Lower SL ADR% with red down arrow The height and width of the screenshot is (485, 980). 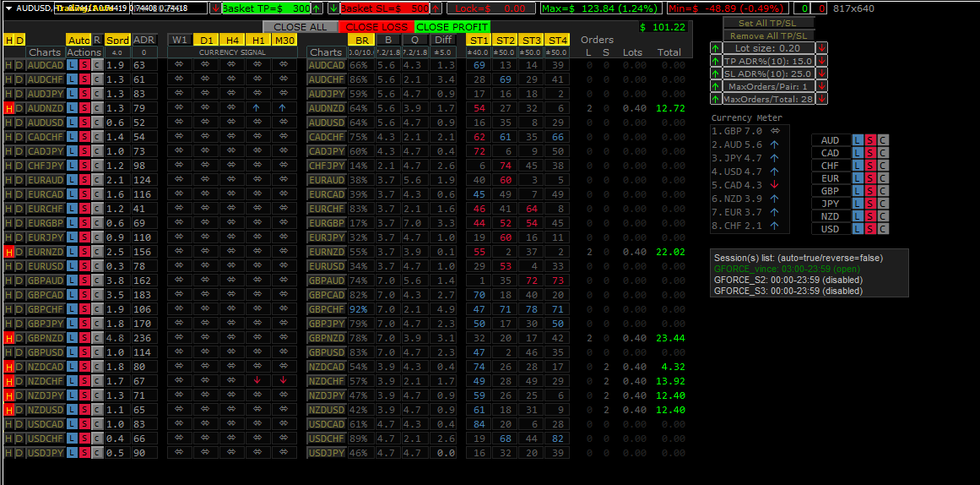click(x=822, y=74)
